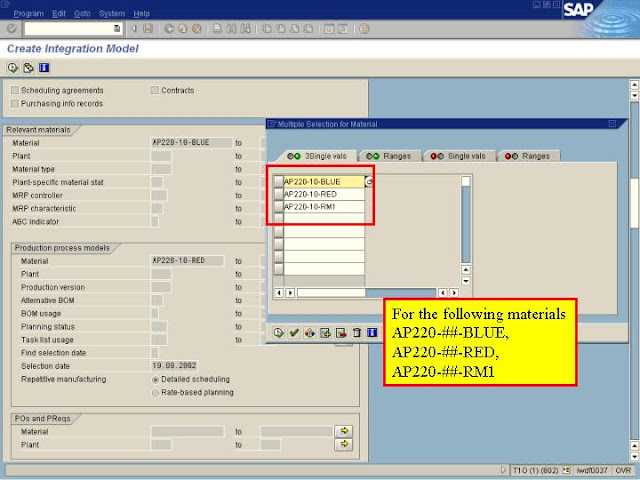Image resolution: width=640 pixels, height=480 pixels.
Task: Click the yellow Exit arrow icon
Action: pyautogui.click(x=183, y=29)
